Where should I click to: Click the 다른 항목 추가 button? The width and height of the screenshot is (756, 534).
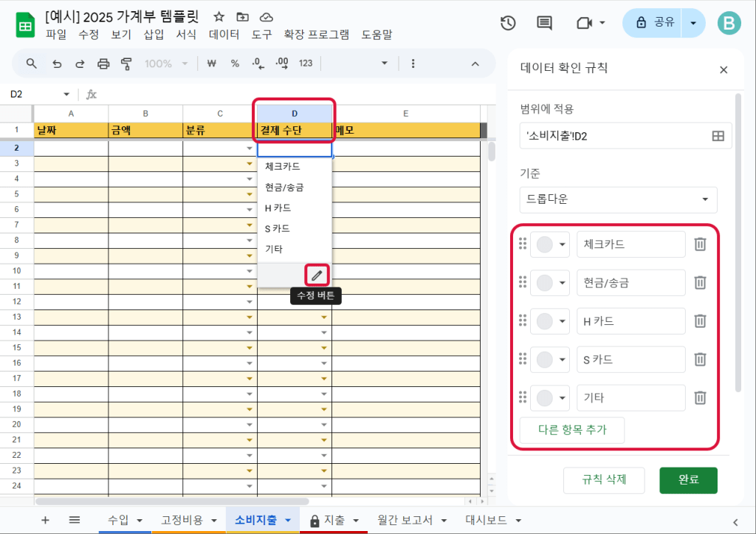(572, 430)
